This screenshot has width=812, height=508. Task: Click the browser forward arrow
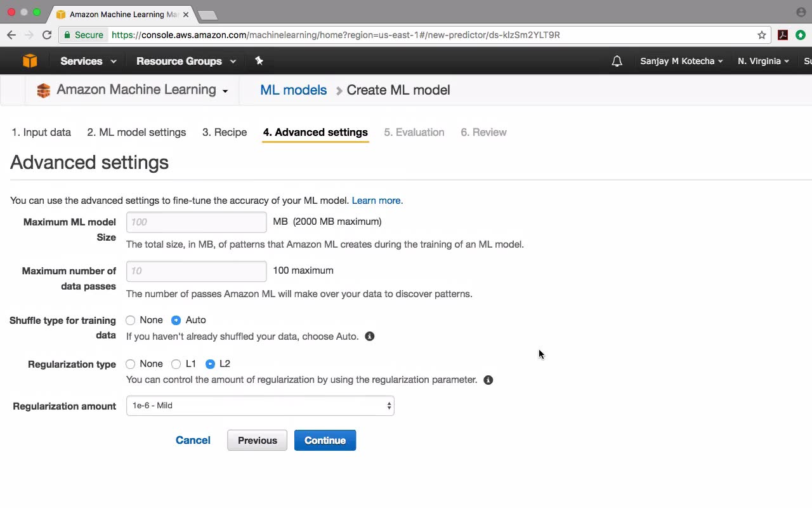[x=29, y=35]
